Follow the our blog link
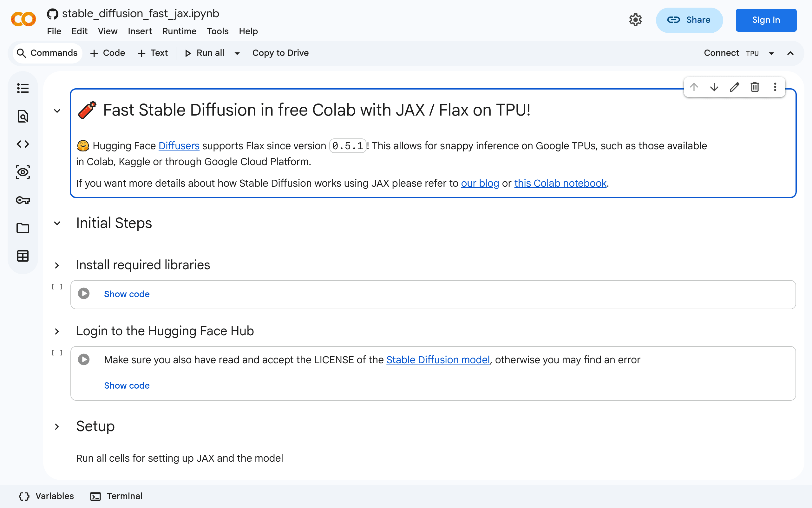 (x=480, y=184)
